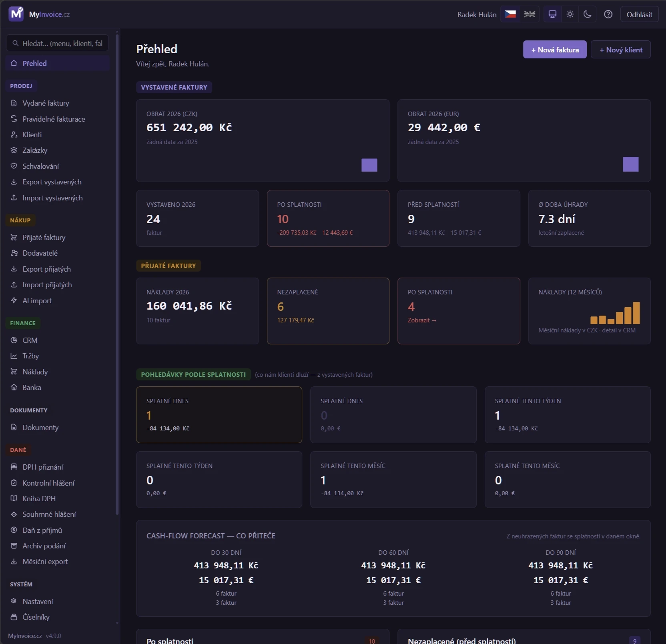Click the Klienti people icon
Viewport: 666px width, 644px height.
point(14,135)
